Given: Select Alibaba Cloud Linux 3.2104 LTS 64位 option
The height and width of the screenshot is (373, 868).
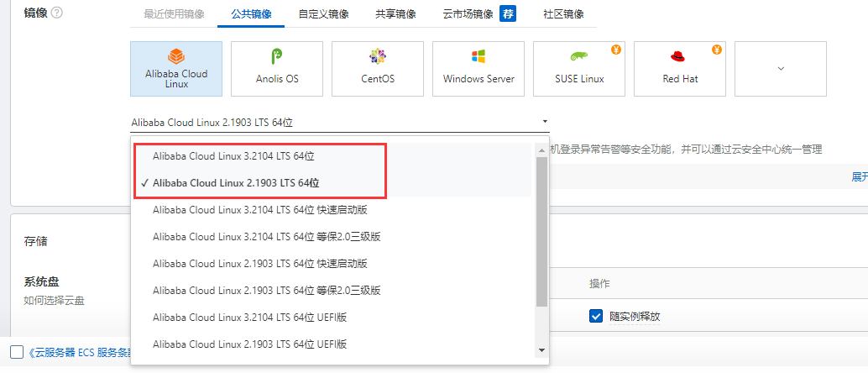Looking at the screenshot, I should pyautogui.click(x=233, y=156).
